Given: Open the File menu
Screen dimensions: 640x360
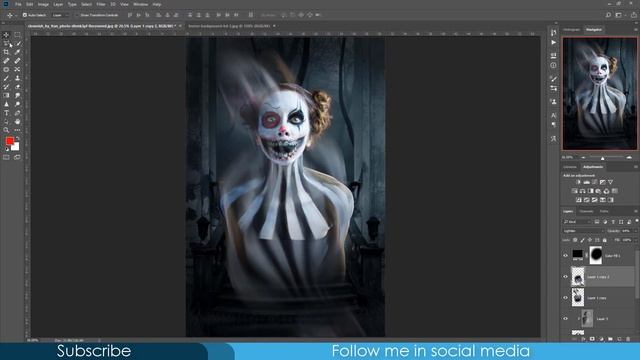Looking at the screenshot, I should (x=18, y=4).
